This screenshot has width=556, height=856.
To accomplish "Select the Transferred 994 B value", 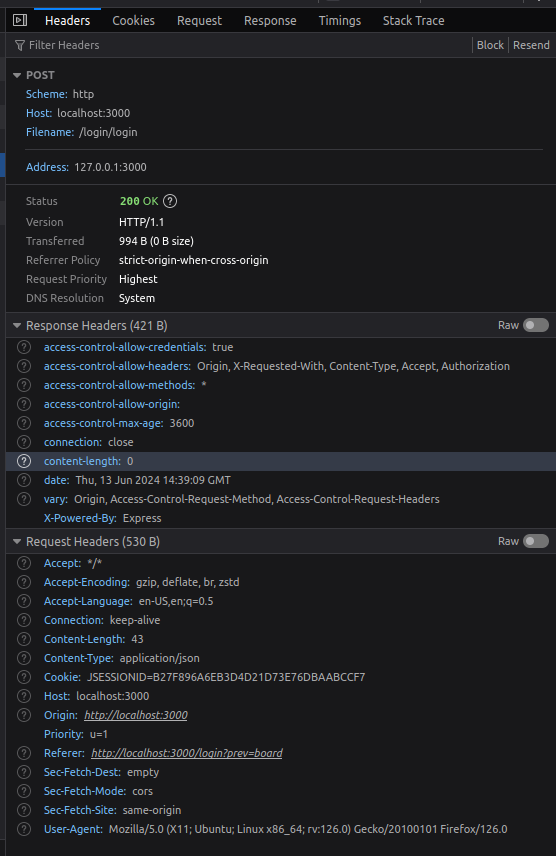I will [x=156, y=241].
